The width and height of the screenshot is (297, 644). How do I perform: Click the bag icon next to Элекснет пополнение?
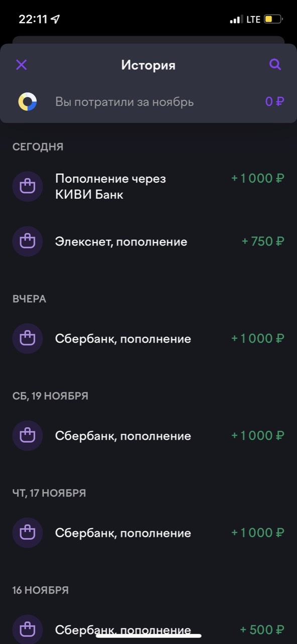(x=28, y=242)
